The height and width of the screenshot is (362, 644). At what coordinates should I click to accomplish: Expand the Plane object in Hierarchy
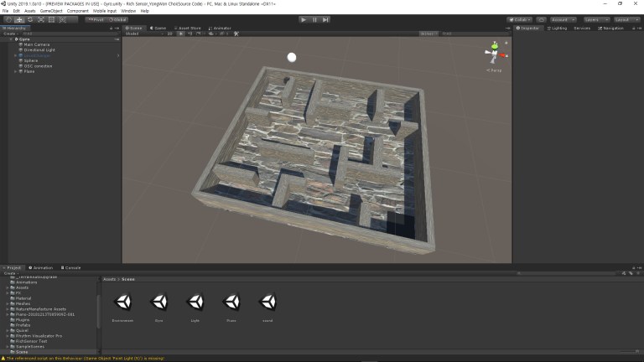click(15, 71)
